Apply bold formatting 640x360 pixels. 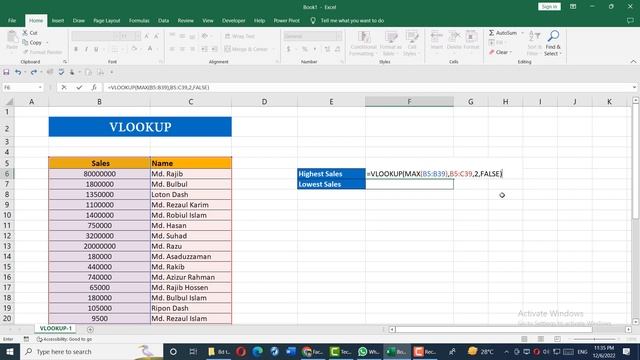(x=76, y=49)
